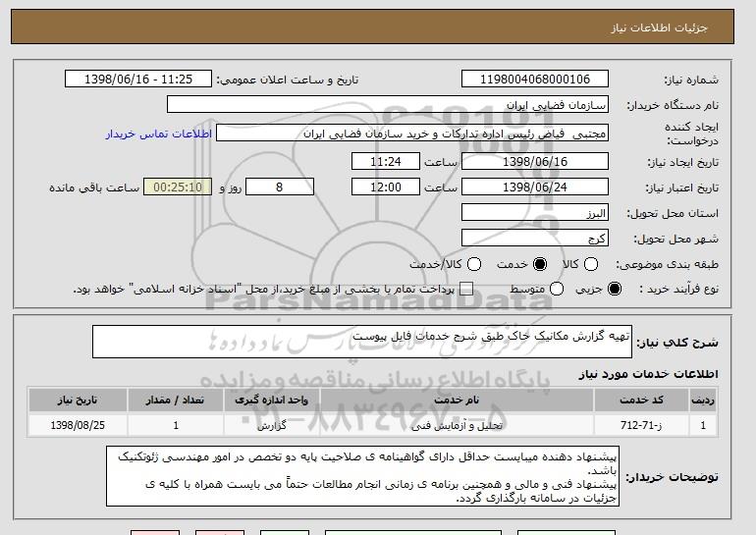The width and height of the screenshot is (756, 535).
Task: Click the ردیف column header
Action: 703,401
